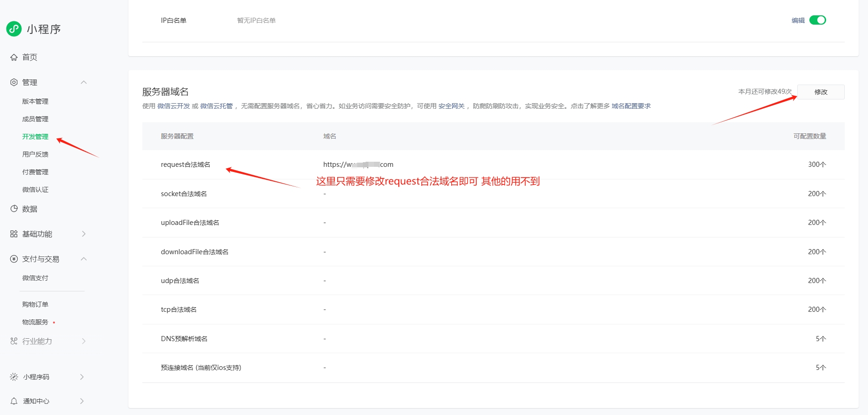Click the udp合法域名 row label
The height and width of the screenshot is (415, 868).
click(x=180, y=281)
